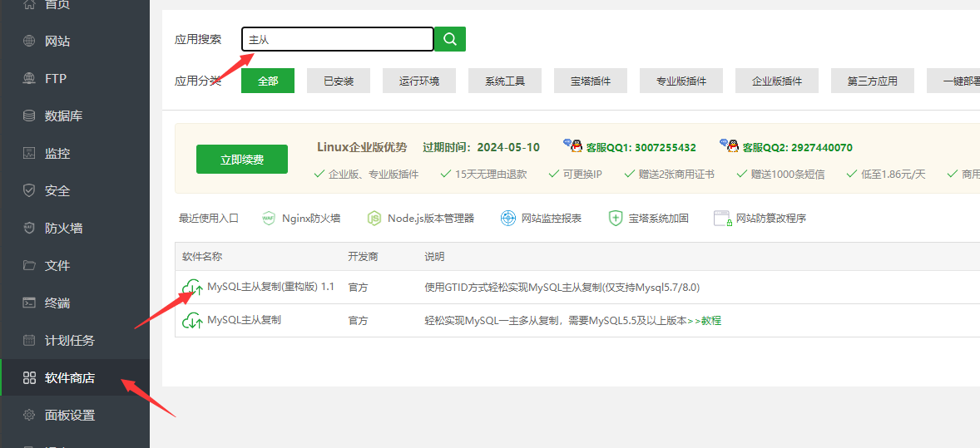Viewport: 980px width, 448px height.
Task: Select the 企业版插件 category tab
Action: 777,81
